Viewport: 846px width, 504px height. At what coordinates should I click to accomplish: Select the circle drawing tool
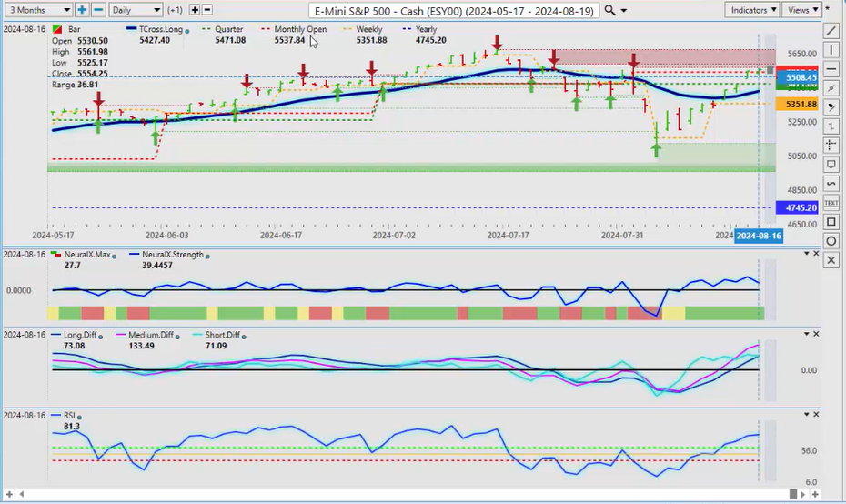(x=831, y=241)
